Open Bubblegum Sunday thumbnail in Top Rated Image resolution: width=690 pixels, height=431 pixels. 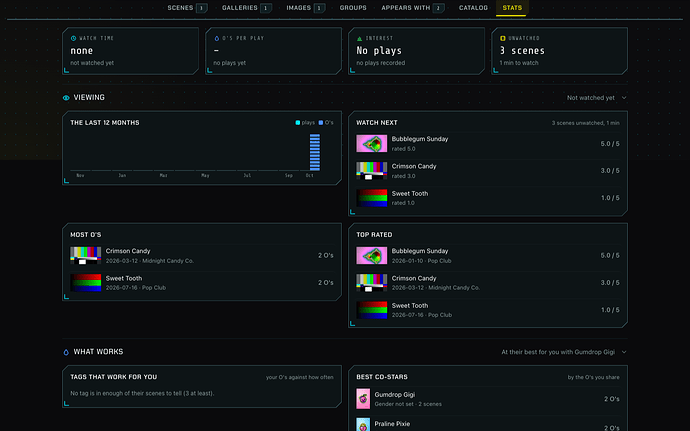[x=372, y=256]
